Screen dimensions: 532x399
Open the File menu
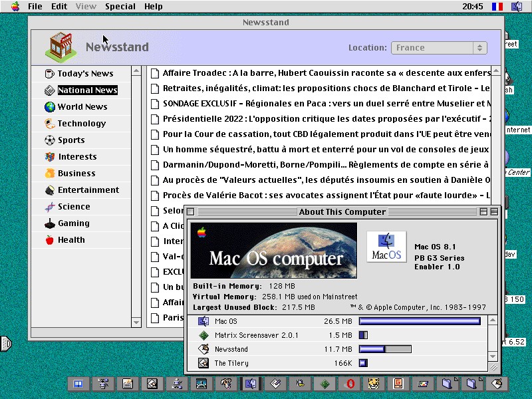click(35, 7)
